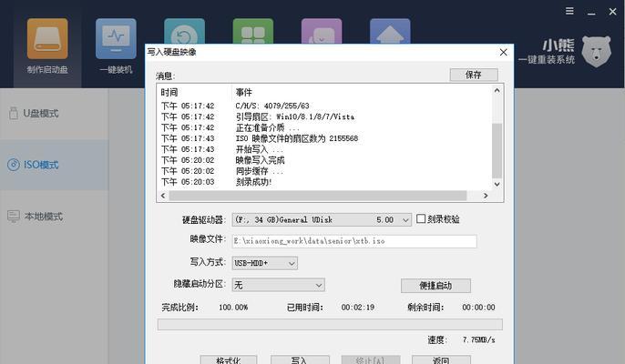Click the message log horizontal scrollbar thumb
Screen dimensions: 625x364
pos(318,196)
